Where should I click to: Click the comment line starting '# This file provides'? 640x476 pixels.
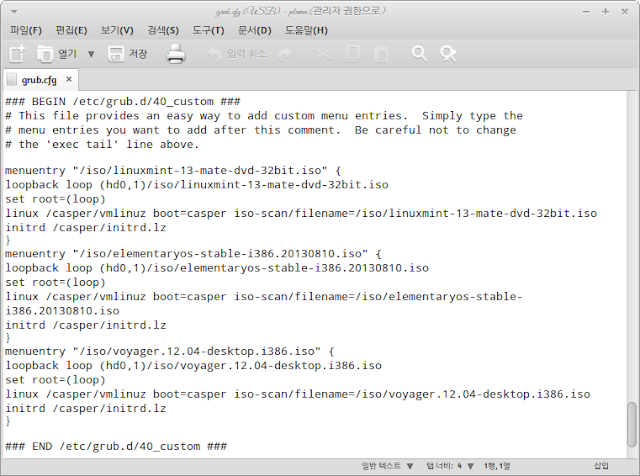pyautogui.click(x=264, y=116)
